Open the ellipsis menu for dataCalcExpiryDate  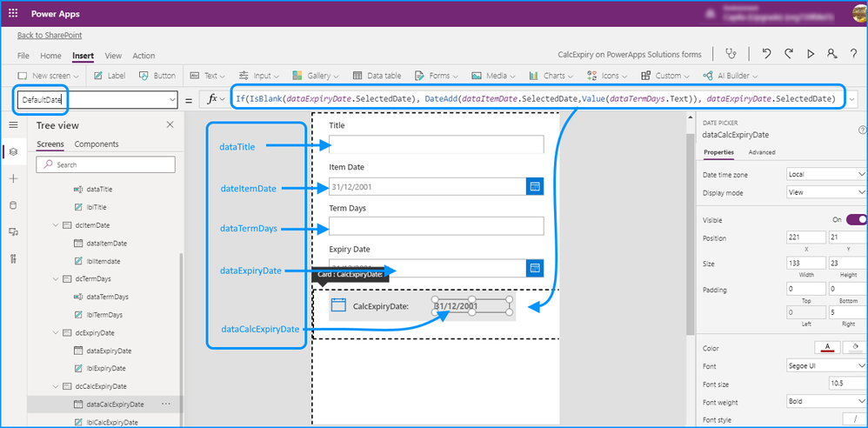click(x=166, y=405)
